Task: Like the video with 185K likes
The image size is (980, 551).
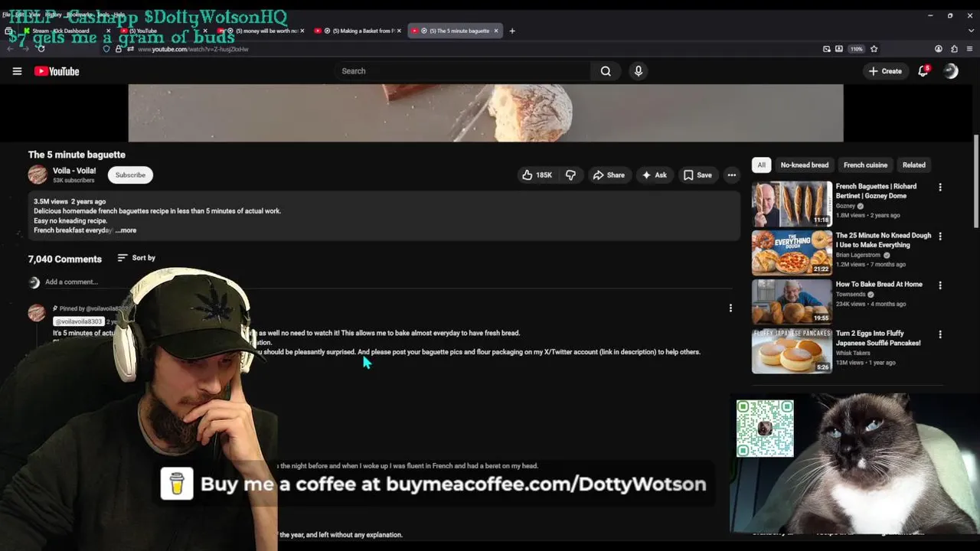Action: [x=537, y=175]
